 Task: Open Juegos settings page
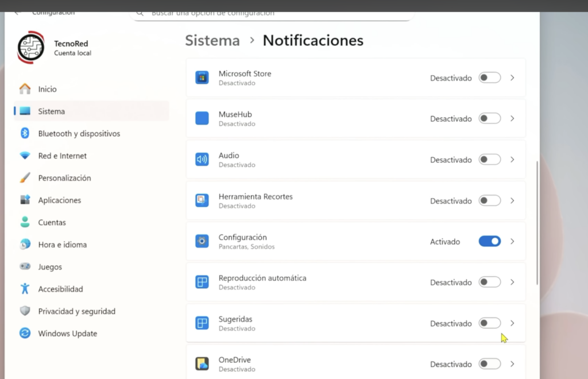click(x=91, y=266)
